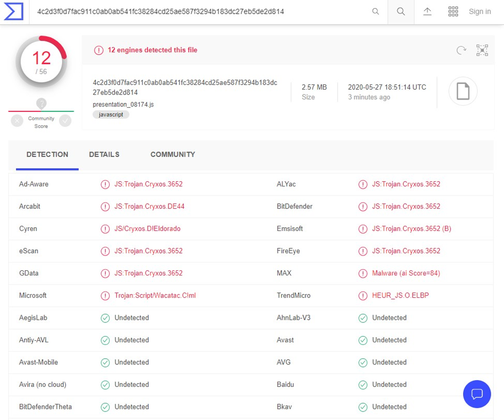Click the 'Community Score' label

click(x=41, y=122)
